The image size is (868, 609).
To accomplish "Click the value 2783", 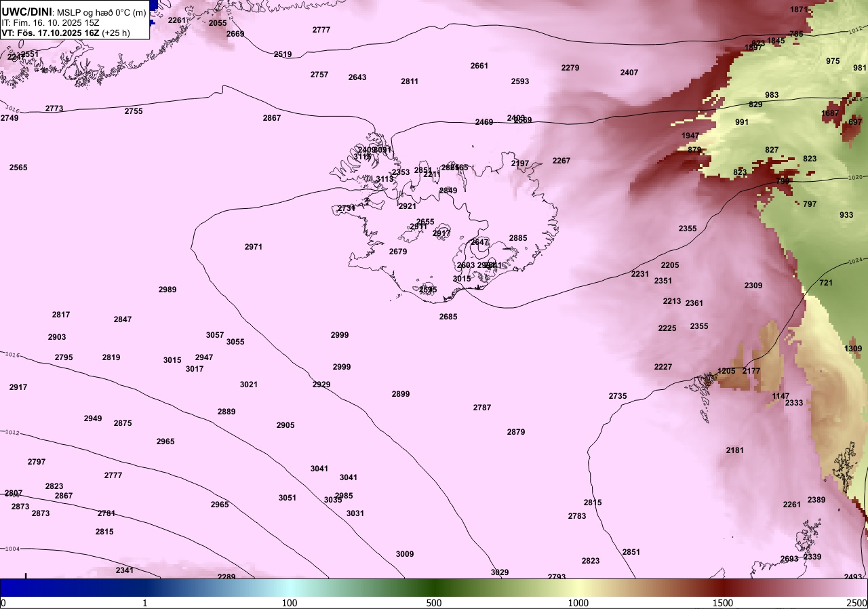I will coord(577,516).
